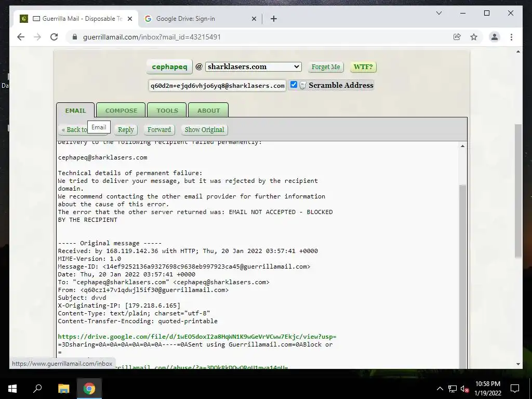Click the Content-Transfer-Encoding: quoted-printable line
The height and width of the screenshot is (399, 532).
[137, 321]
